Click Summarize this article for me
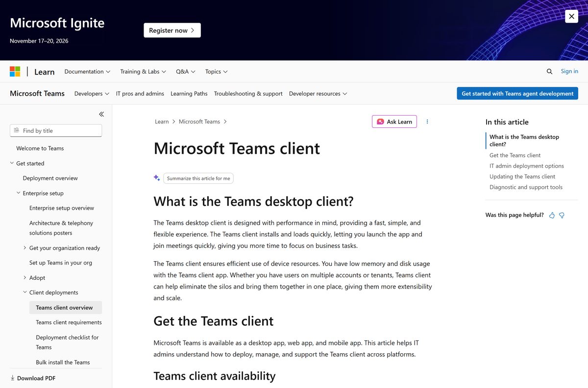This screenshot has height=388, width=588. point(198,178)
